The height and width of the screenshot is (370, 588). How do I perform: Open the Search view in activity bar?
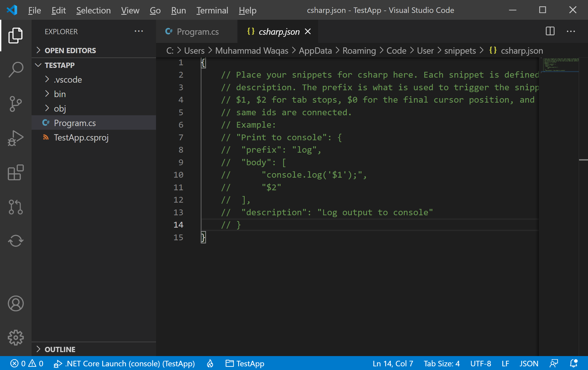(x=16, y=69)
